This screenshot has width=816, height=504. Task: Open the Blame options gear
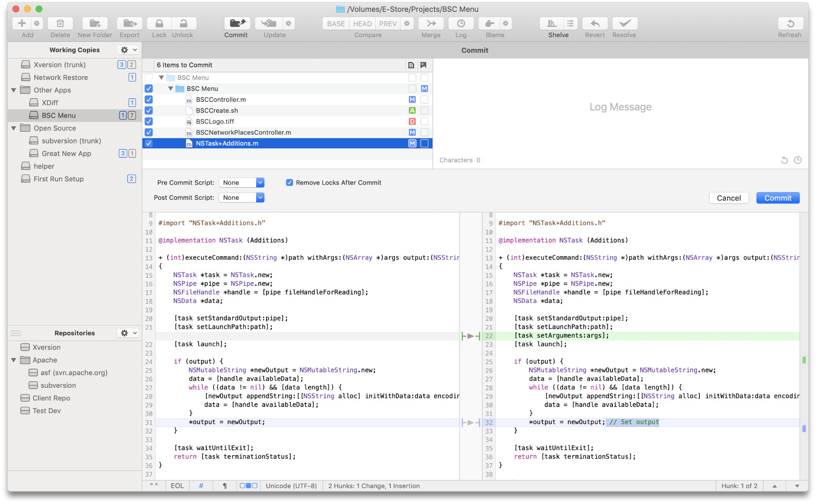tap(506, 24)
